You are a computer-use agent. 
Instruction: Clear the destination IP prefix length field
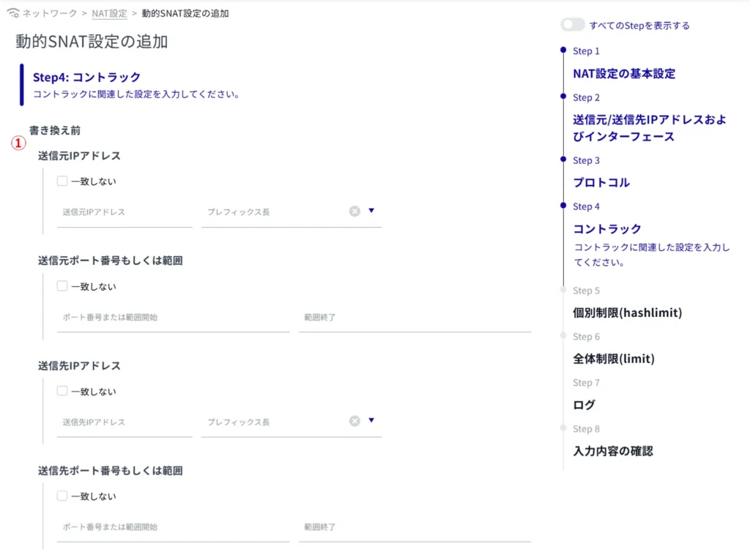[x=354, y=421]
